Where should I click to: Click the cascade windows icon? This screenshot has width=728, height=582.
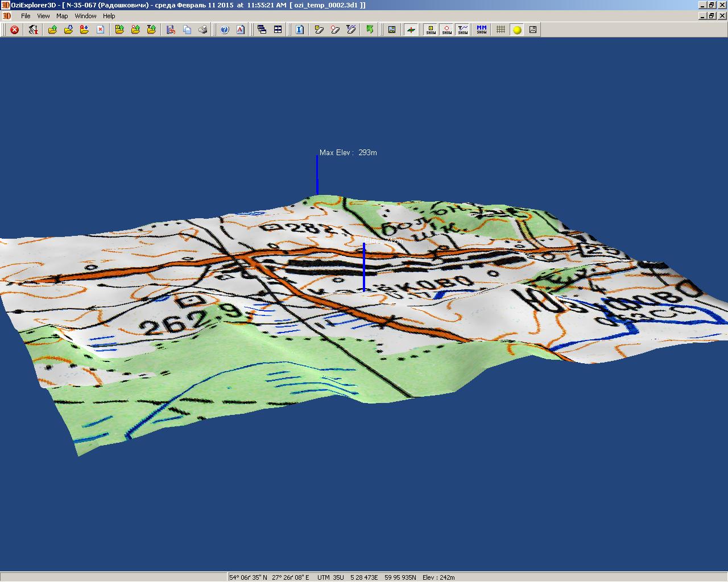click(x=262, y=30)
